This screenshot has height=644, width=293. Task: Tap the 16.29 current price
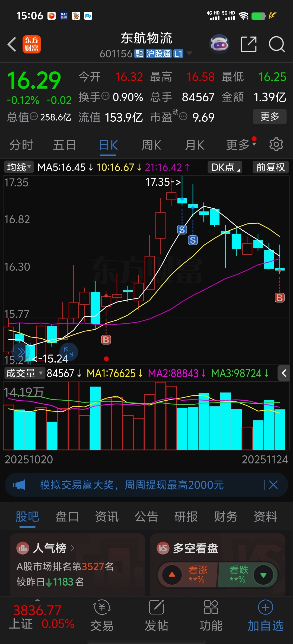pyautogui.click(x=34, y=80)
